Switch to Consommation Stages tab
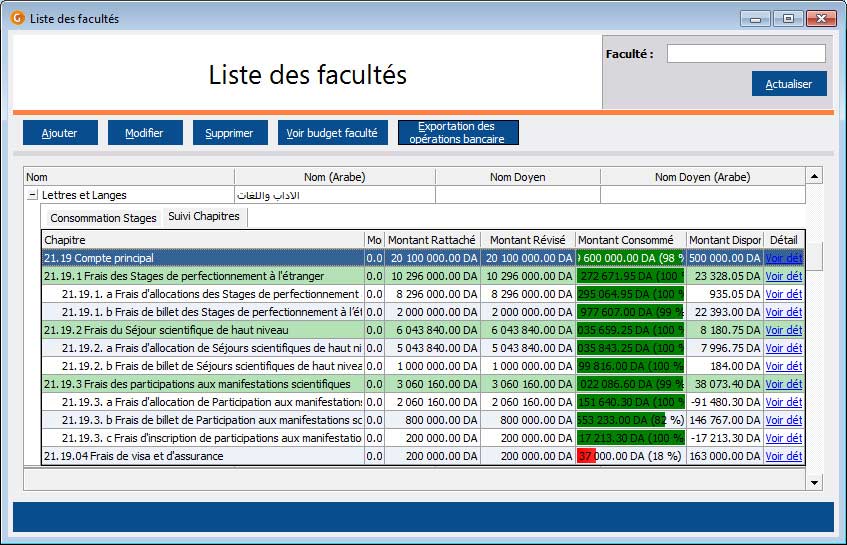Viewport: 847px width, 545px height. coord(103,218)
